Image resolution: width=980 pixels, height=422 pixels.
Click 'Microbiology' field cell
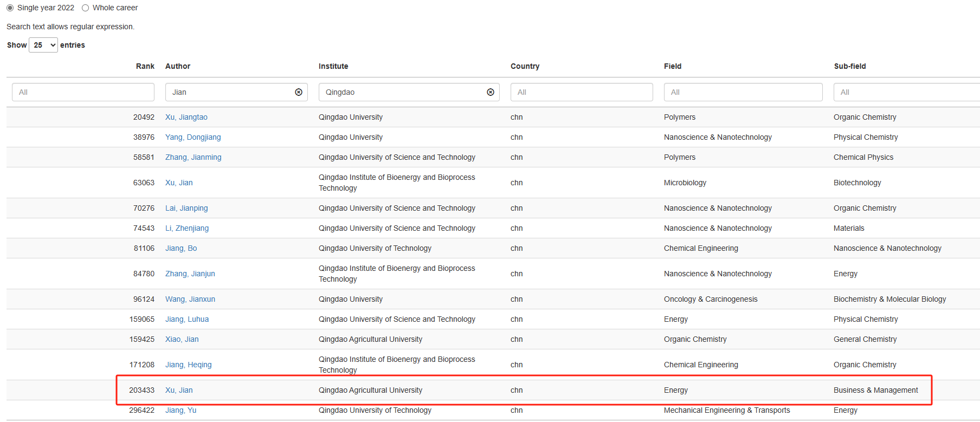coord(685,183)
